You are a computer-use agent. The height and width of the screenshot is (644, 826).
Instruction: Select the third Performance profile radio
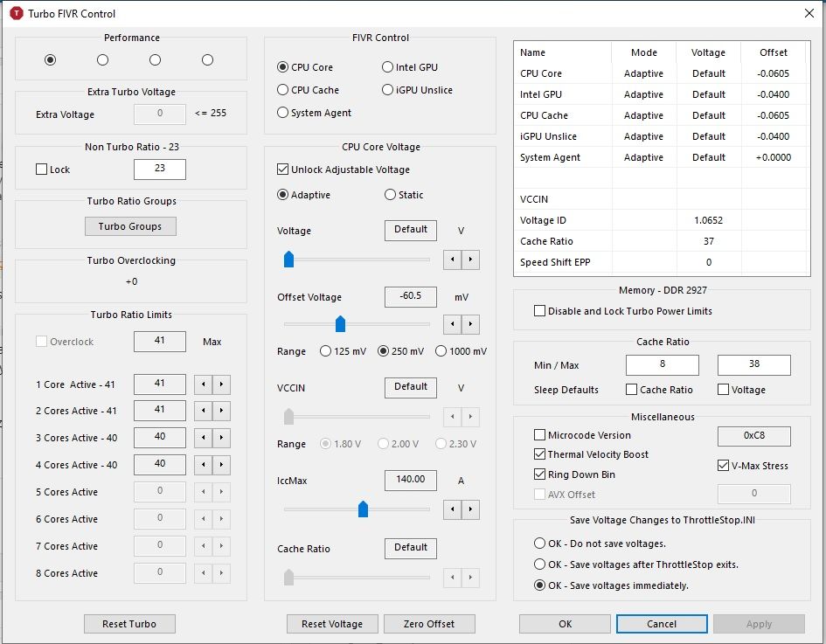coord(155,60)
